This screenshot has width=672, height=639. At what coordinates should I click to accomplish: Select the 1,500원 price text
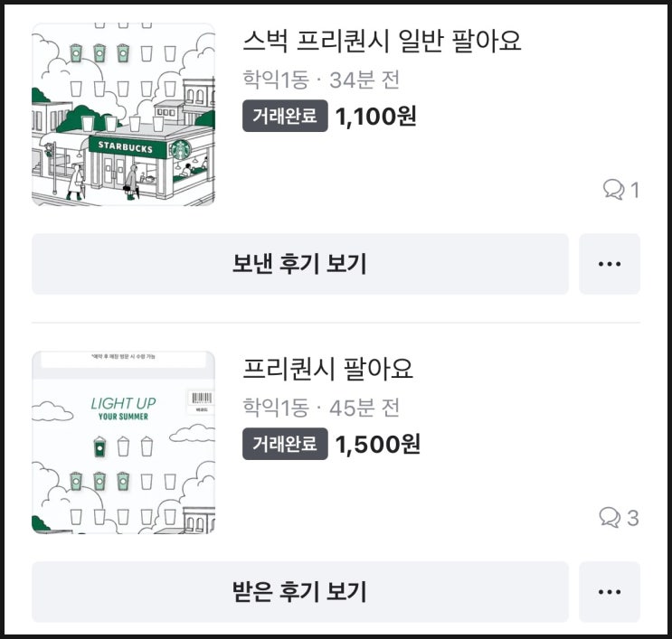[377, 444]
